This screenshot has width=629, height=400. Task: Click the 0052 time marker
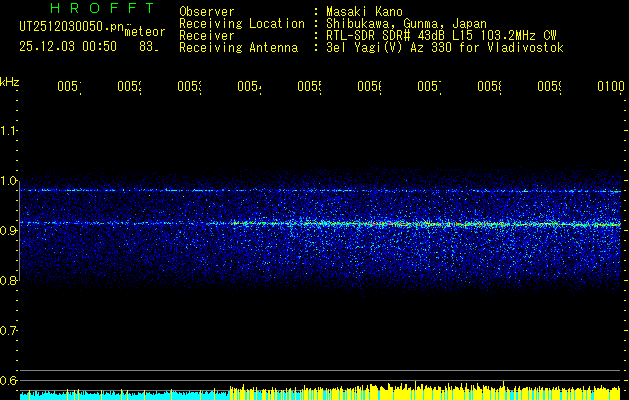point(129,86)
